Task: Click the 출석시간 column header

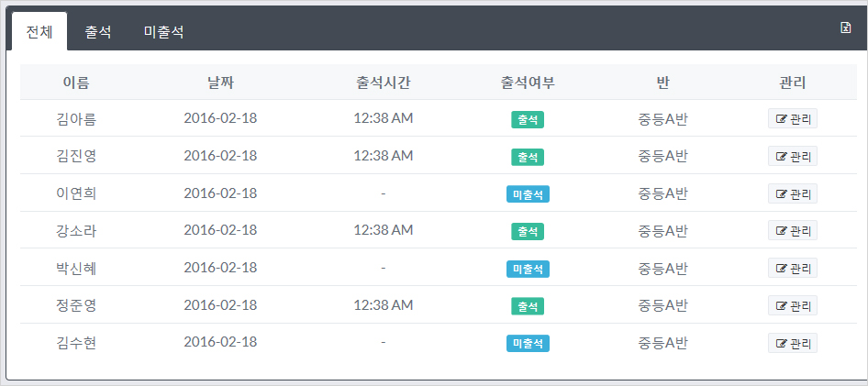Action: [x=384, y=83]
